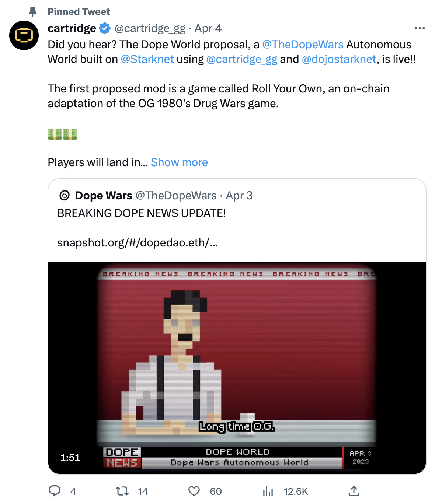The image size is (435, 504).
Task: Open the quoted Dope Wars tweet header
Action: click(156, 195)
